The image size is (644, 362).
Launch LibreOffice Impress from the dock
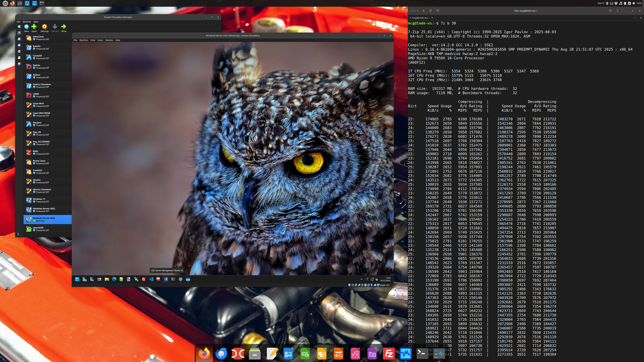339,353
